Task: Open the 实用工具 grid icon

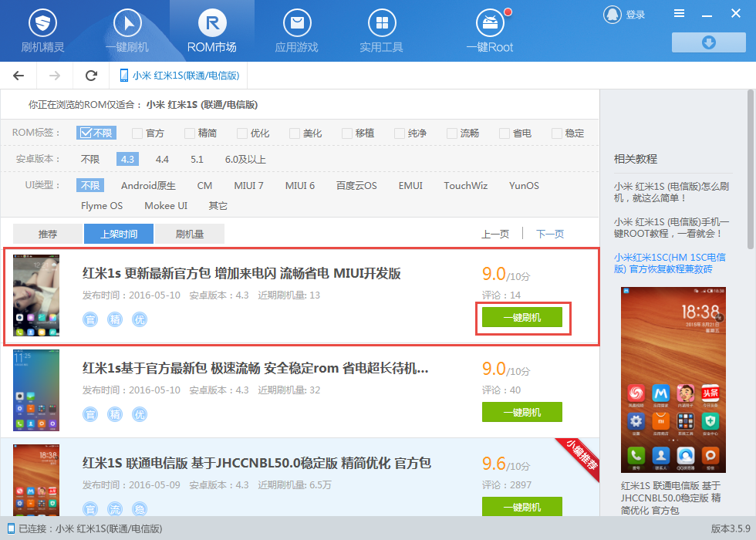Action: (382, 22)
